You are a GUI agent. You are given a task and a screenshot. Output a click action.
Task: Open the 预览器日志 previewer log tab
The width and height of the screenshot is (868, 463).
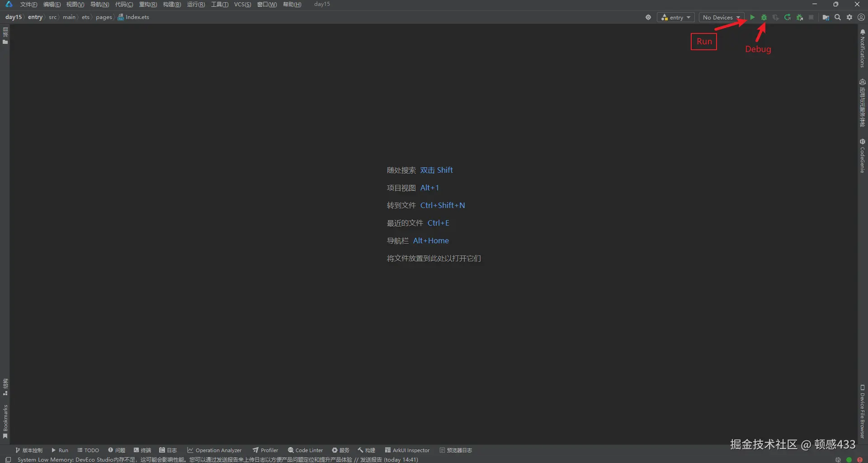[x=456, y=450]
